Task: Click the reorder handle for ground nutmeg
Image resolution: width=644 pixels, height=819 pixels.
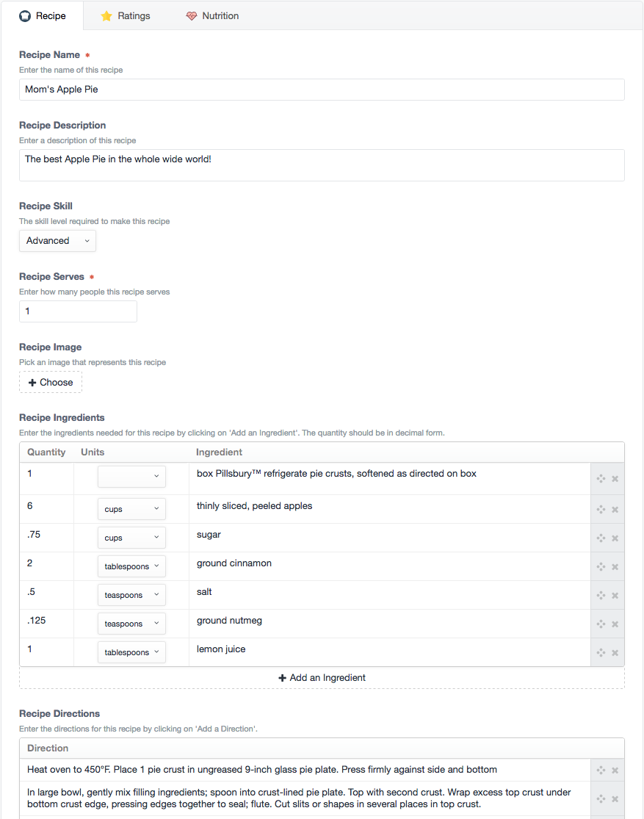Action: (x=600, y=624)
